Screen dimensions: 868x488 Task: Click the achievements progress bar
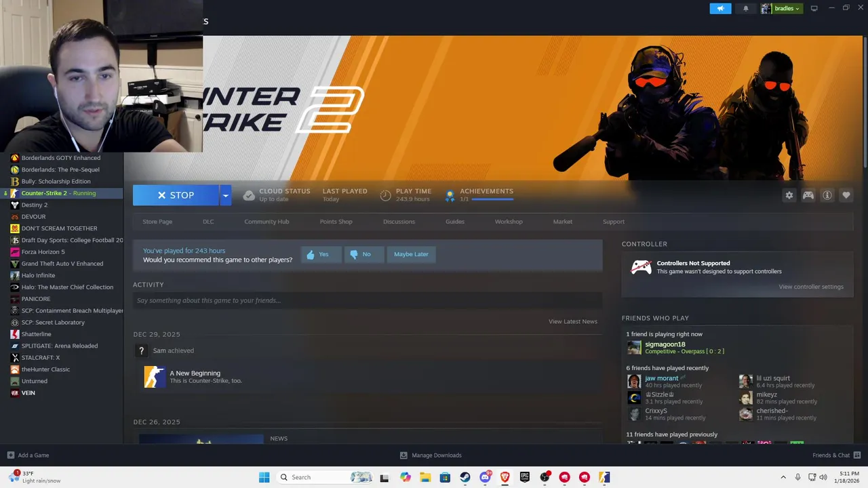click(492, 200)
